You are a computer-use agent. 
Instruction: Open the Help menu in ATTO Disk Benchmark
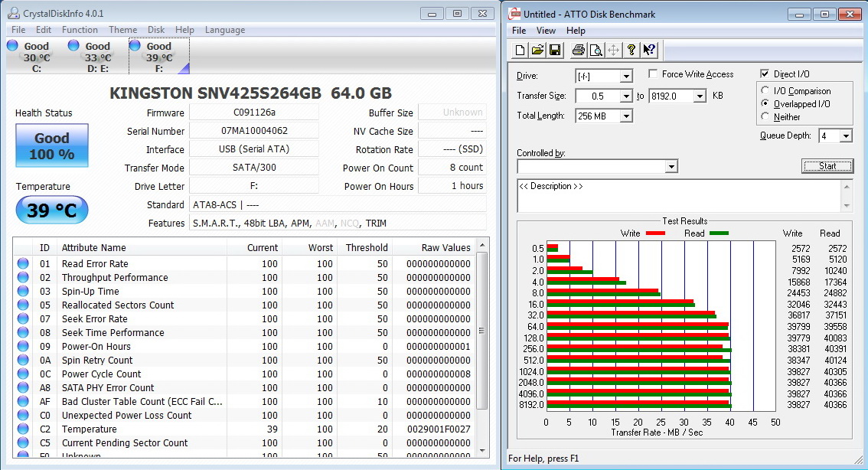(x=576, y=31)
